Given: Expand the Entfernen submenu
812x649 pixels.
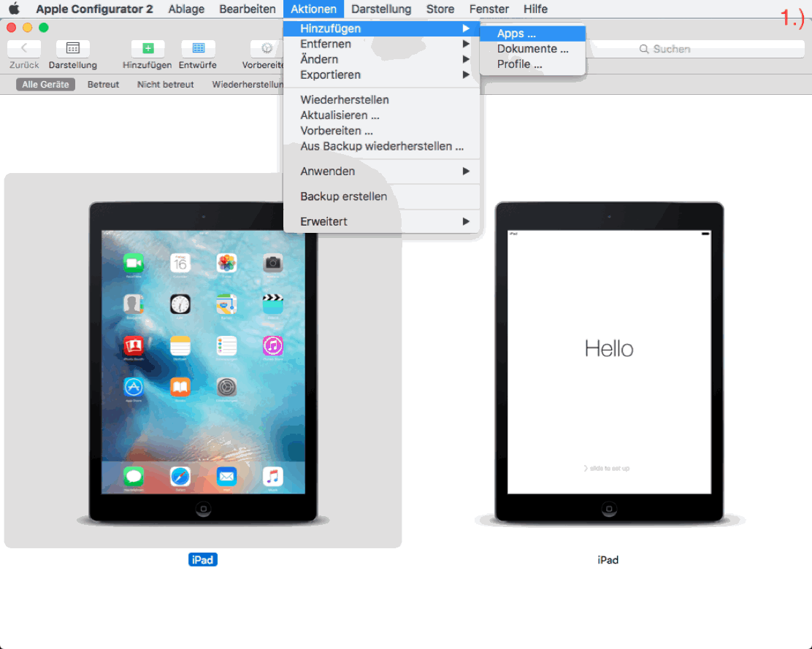Looking at the screenshot, I should tap(381, 44).
